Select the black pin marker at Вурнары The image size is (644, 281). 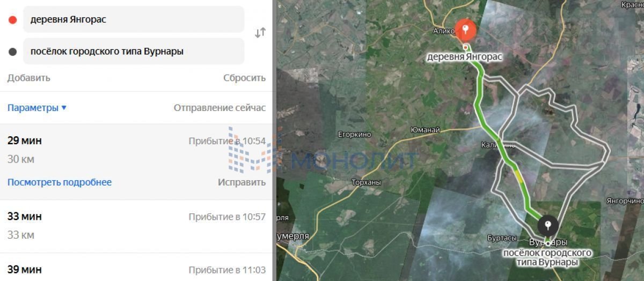(547, 225)
